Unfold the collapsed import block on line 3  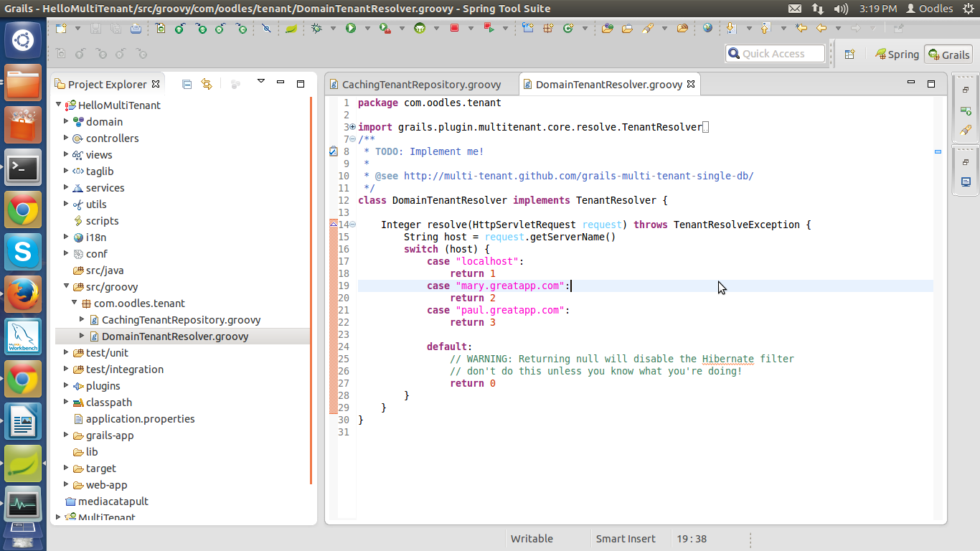(x=352, y=127)
